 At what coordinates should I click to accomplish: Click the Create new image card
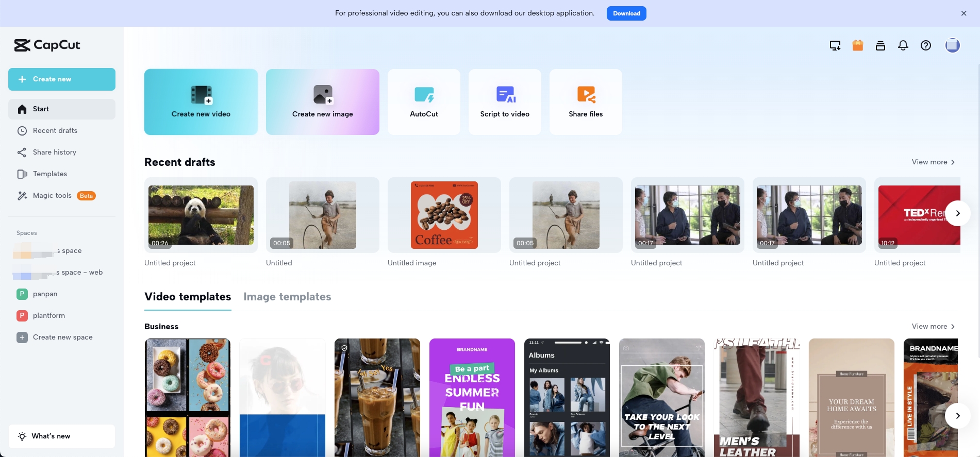point(323,102)
